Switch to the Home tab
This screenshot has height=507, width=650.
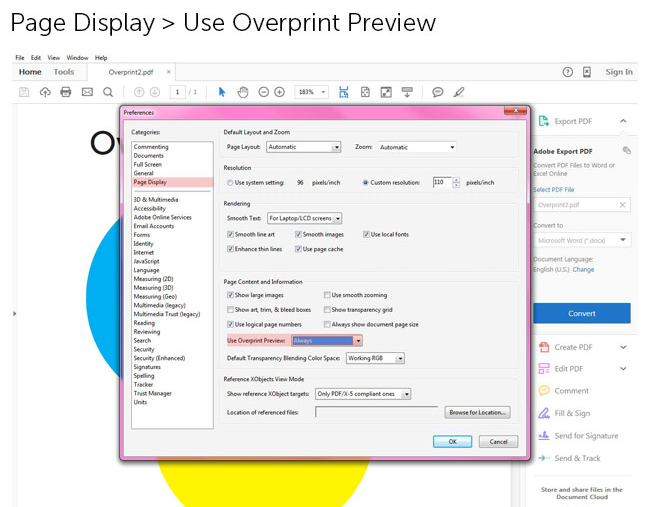30,72
